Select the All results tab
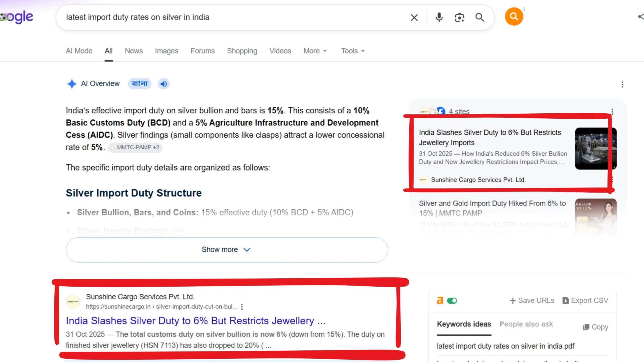Image resolution: width=644 pixels, height=362 pixels. coord(108,51)
